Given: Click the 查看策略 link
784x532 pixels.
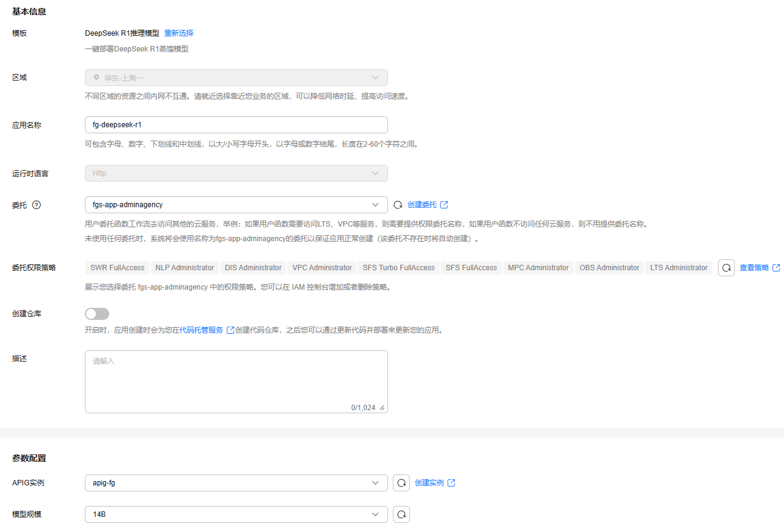Looking at the screenshot, I should (754, 268).
